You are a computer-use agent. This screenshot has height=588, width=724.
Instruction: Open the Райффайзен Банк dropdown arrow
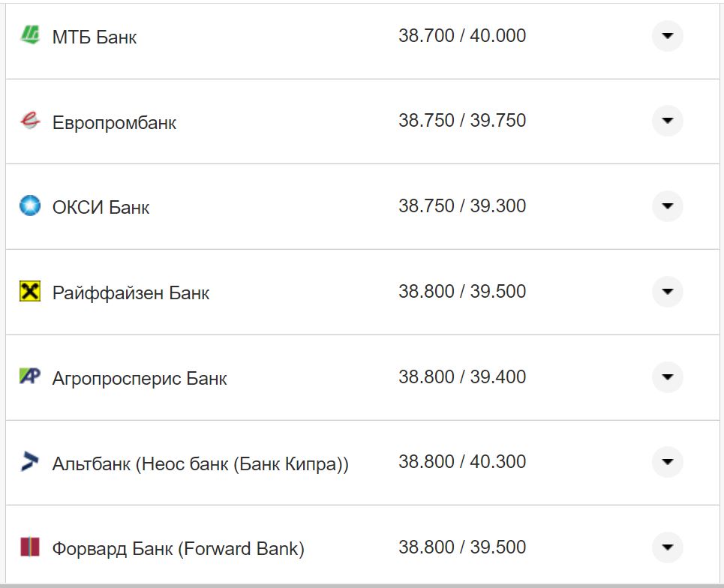(x=667, y=291)
